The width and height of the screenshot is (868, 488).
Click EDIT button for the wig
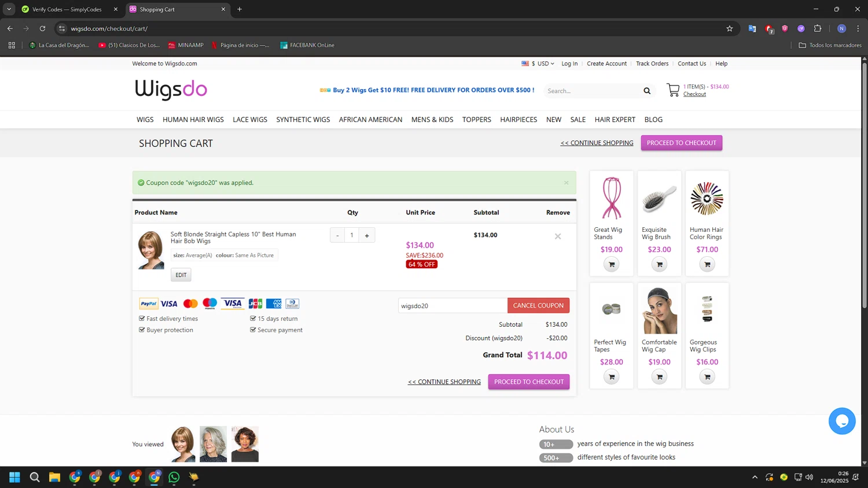coord(181,275)
